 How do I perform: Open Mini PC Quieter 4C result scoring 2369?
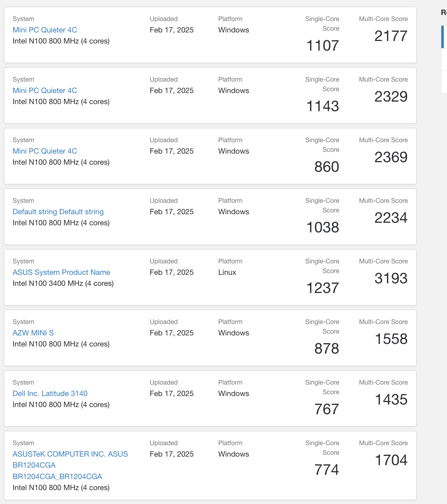pos(45,151)
